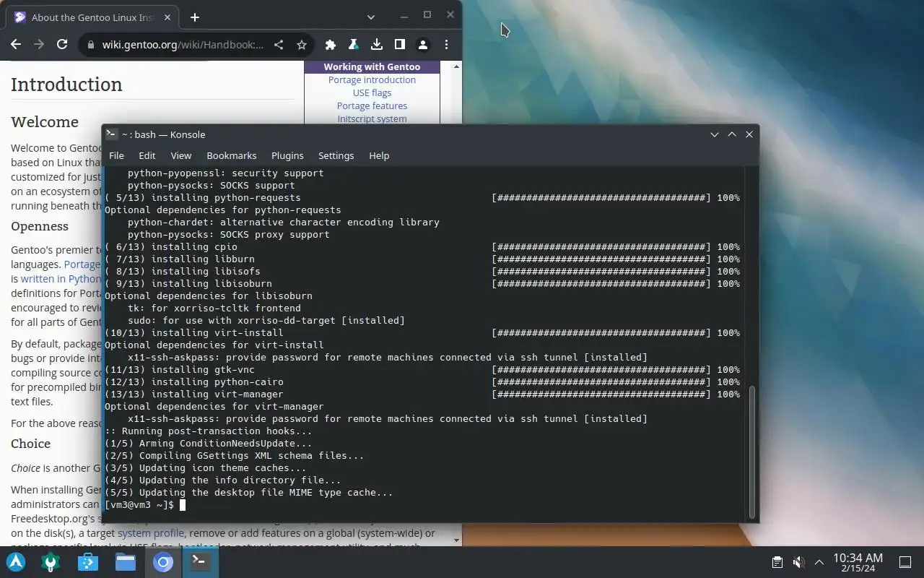This screenshot has width=924, height=578.
Task: Click the Konsole title bar terminal icon
Action: tap(112, 134)
